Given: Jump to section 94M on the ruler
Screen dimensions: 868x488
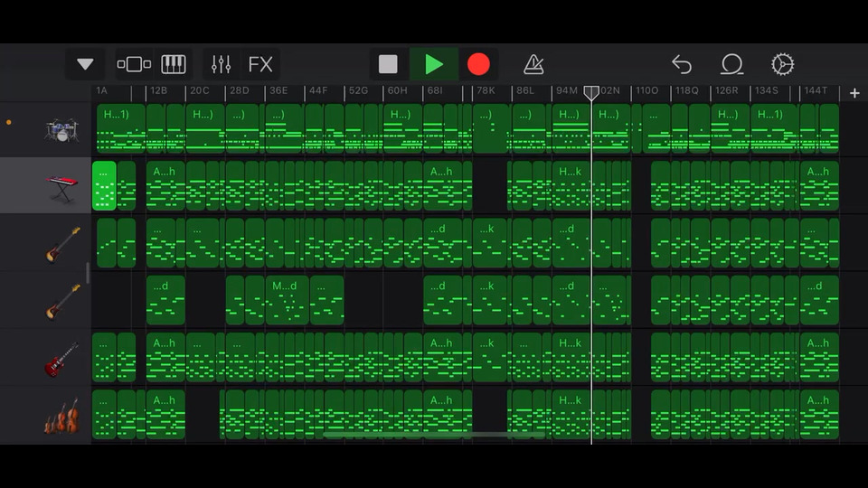Looking at the screenshot, I should click(x=567, y=90).
